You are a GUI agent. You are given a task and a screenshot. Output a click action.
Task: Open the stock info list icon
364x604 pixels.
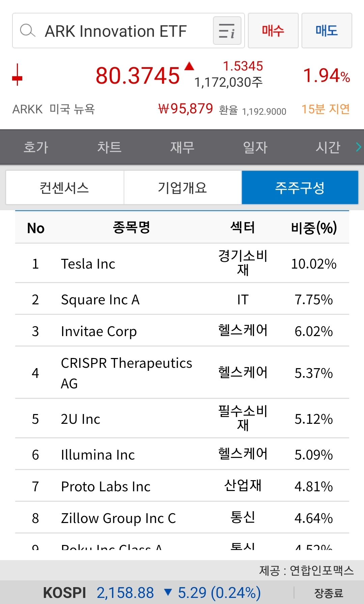pyautogui.click(x=227, y=31)
